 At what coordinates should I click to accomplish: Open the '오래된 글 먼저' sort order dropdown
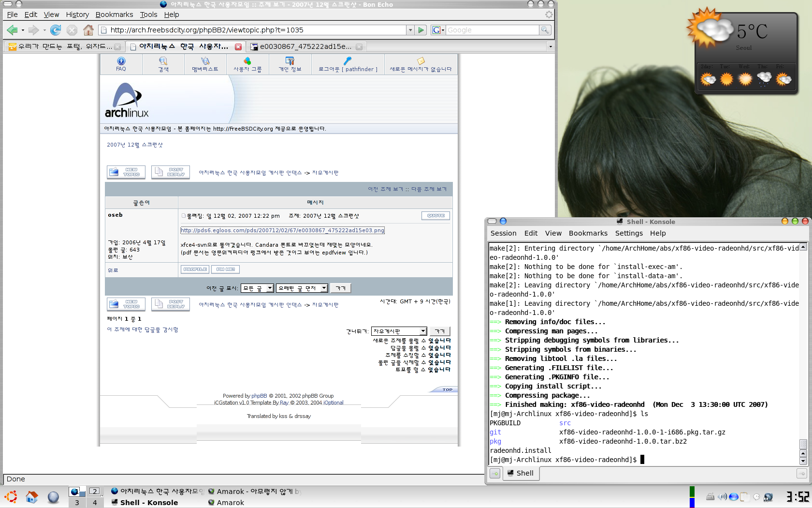pos(302,288)
